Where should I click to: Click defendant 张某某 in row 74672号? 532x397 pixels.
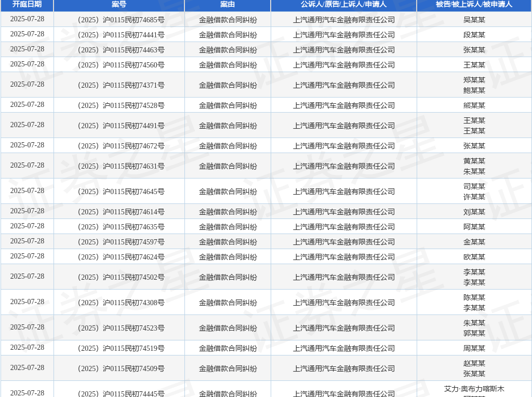click(474, 146)
